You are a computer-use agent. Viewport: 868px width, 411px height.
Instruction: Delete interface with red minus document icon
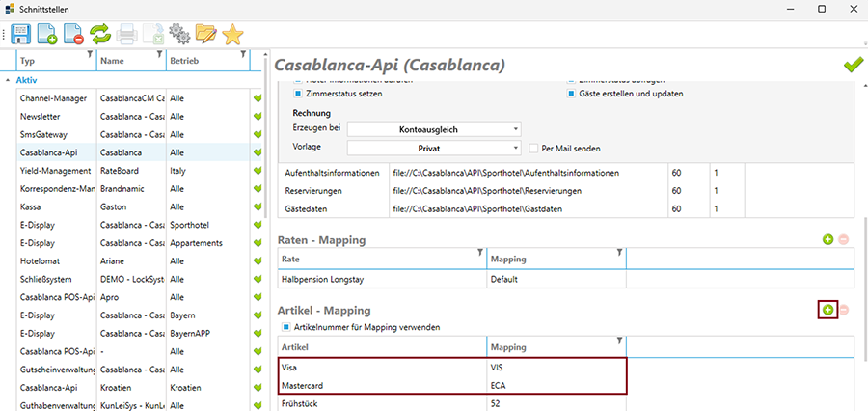pos(73,36)
